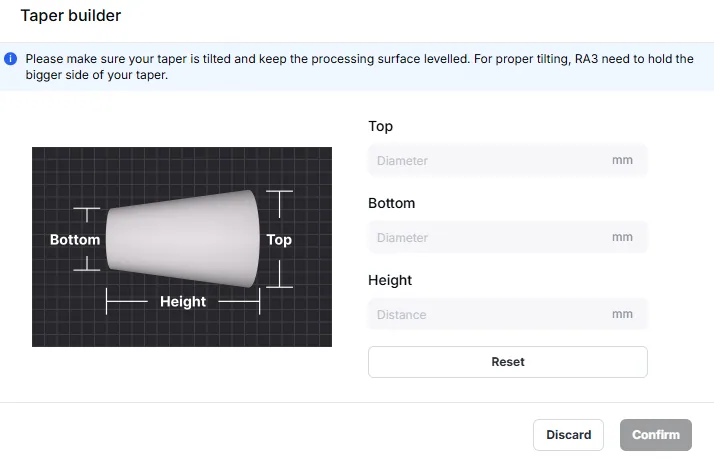714x459 pixels.
Task: Focus the Height distance input field
Action: tap(508, 314)
